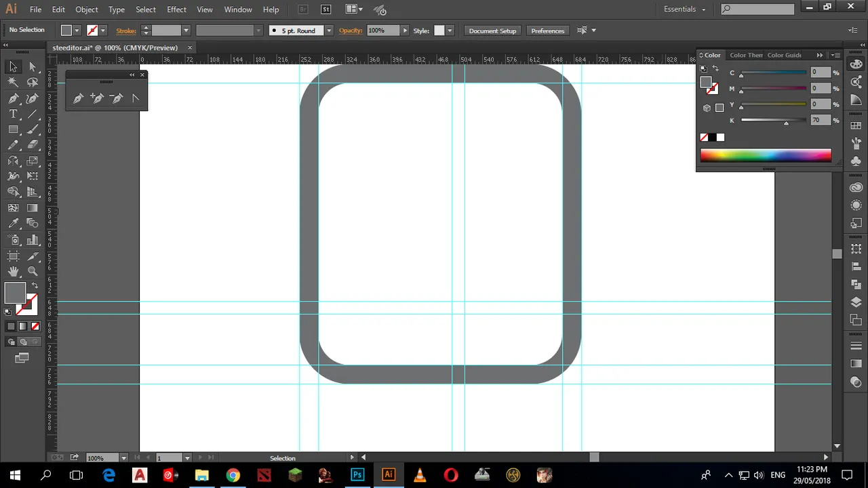This screenshot has width=868, height=488.
Task: Pick the Pen tool in left toolbox
Action: coord(13,98)
